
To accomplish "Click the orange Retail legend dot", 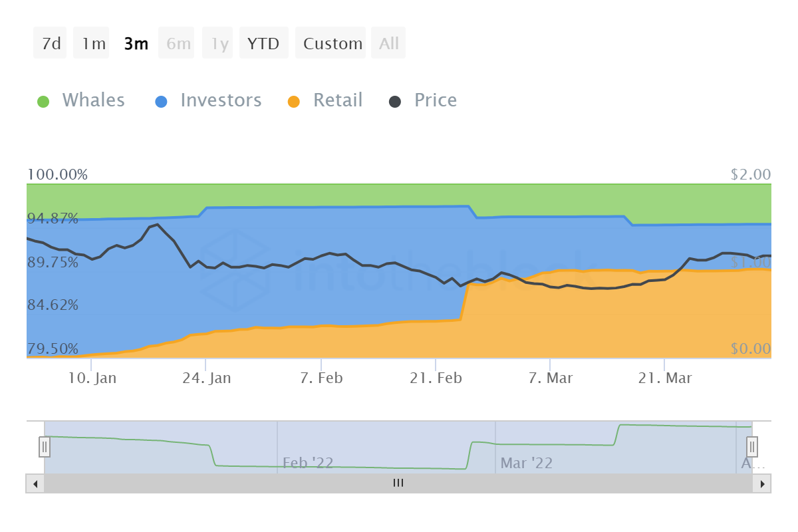I will [x=294, y=102].
